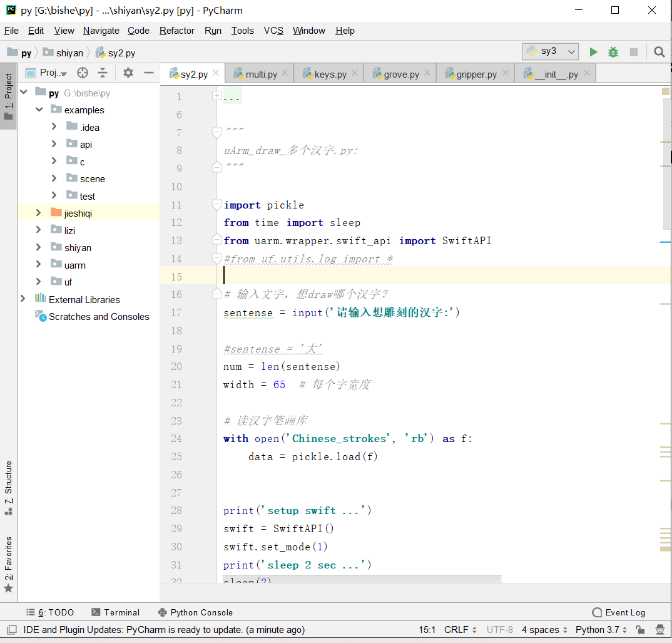Viewport: 672px width, 643px height.
Task: Start debugging with the bug icon
Action: 613,52
